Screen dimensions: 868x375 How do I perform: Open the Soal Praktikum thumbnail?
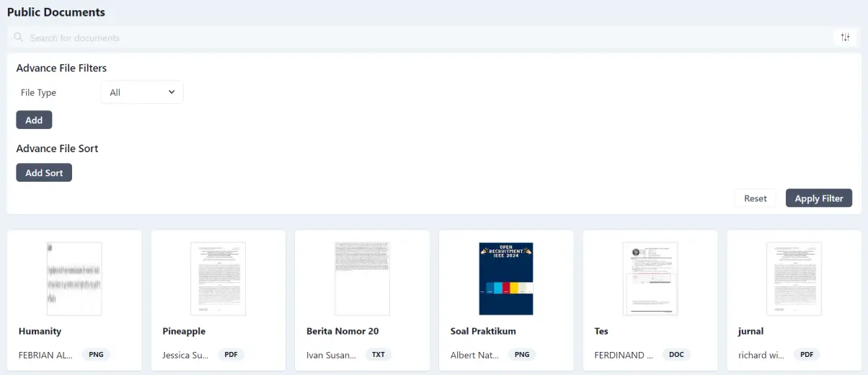506,278
